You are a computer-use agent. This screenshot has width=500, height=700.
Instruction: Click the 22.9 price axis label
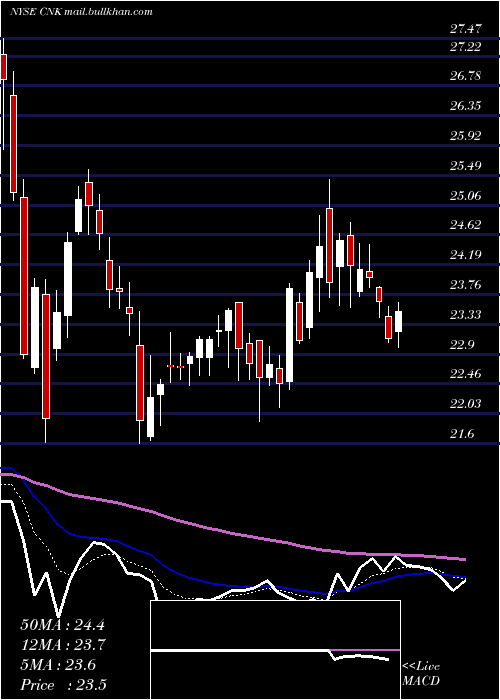pyautogui.click(x=462, y=345)
